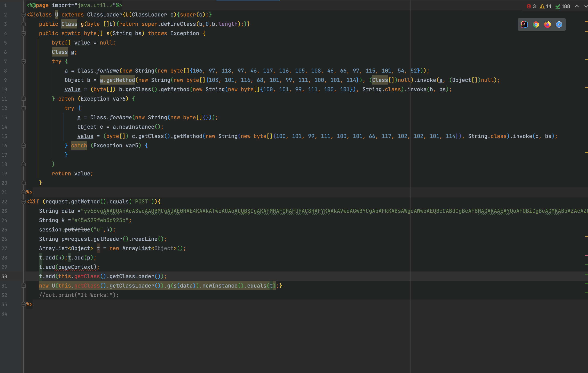Click the yellow warning indicator showing 14
588x373 pixels.
[x=546, y=6]
